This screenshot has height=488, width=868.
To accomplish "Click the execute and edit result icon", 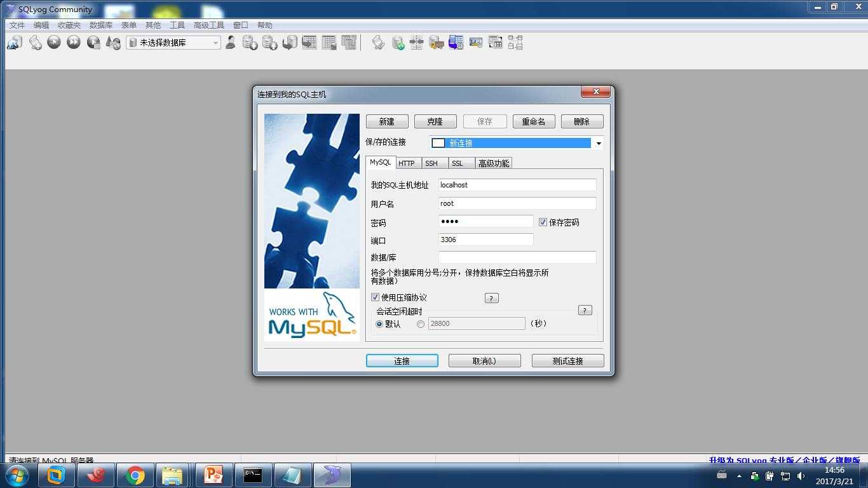I will pos(93,43).
